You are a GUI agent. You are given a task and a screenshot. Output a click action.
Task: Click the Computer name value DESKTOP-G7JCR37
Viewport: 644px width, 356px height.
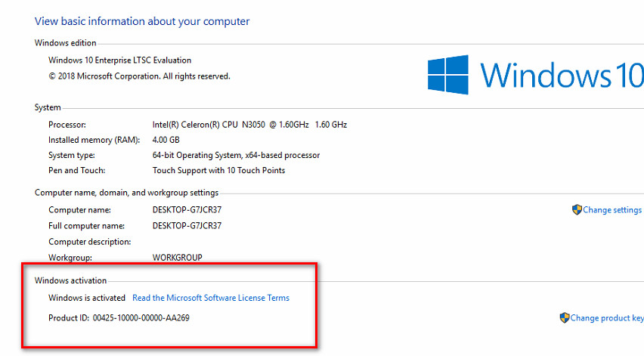[x=187, y=210]
